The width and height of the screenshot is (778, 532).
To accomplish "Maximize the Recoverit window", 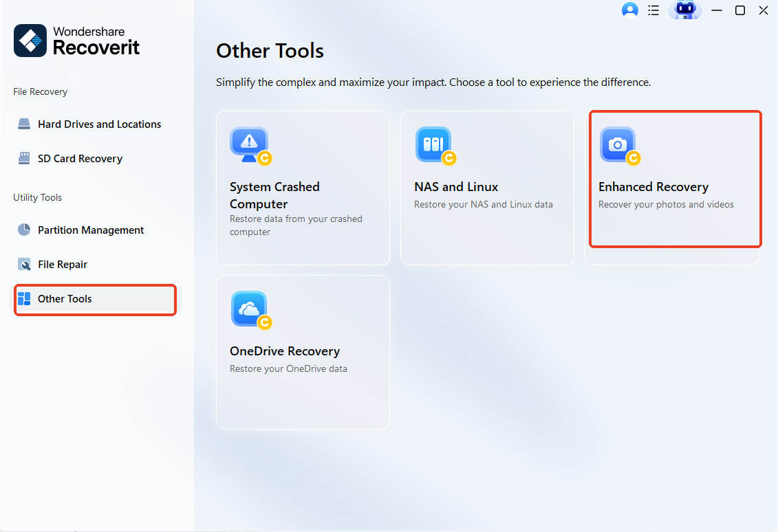I will point(739,10).
